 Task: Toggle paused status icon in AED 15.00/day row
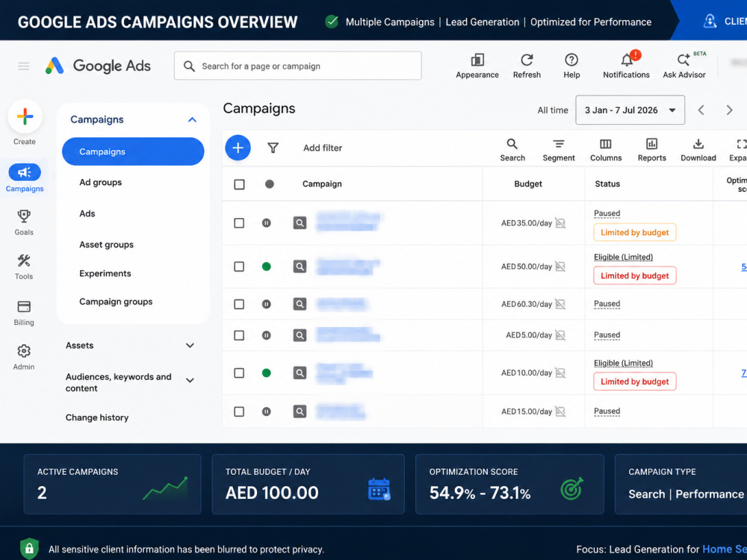pyautogui.click(x=267, y=411)
